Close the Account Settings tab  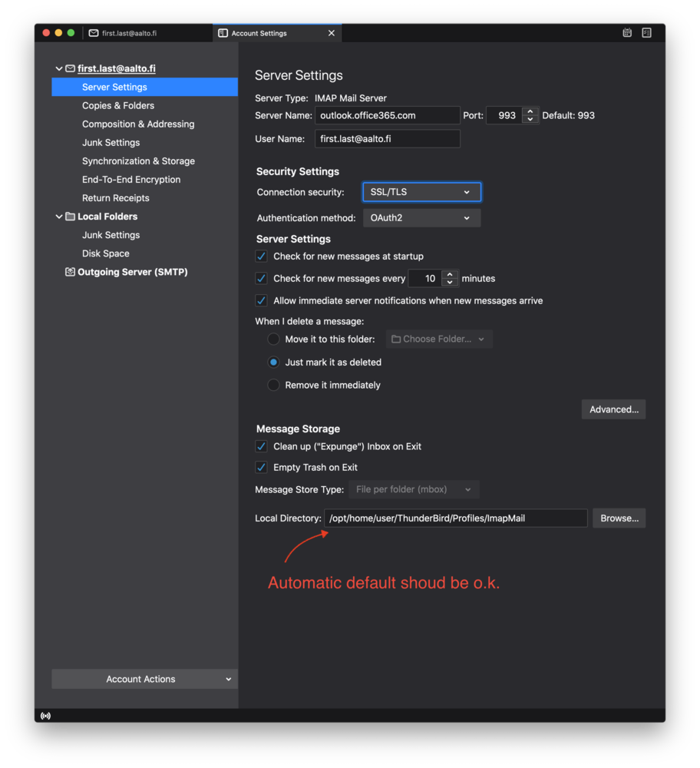pyautogui.click(x=332, y=33)
